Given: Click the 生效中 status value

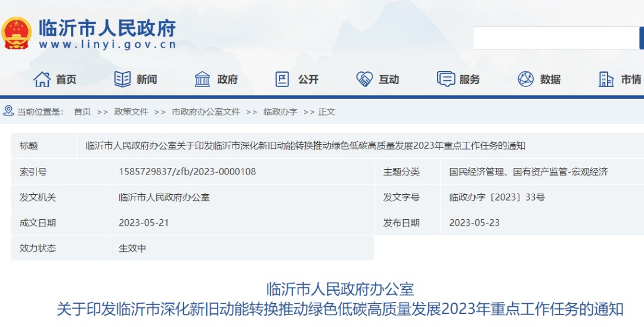Looking at the screenshot, I should pos(132,248).
